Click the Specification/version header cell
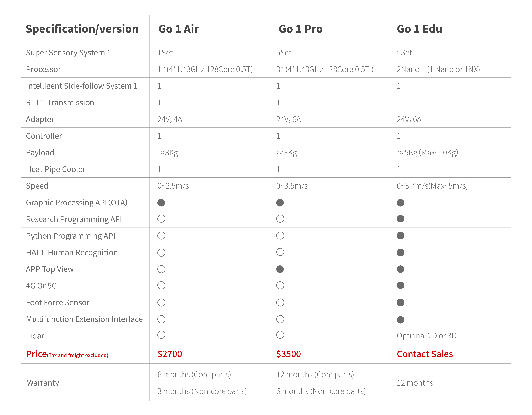Image resolution: width=532 pixels, height=415 pixels. click(82, 29)
